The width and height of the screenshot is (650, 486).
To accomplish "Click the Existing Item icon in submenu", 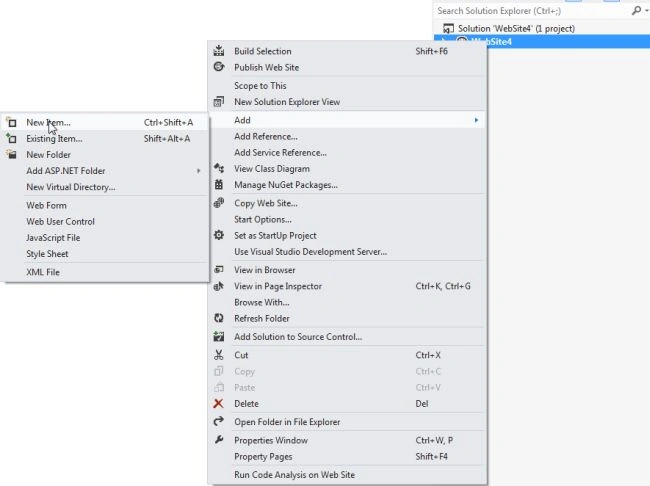I will (12, 138).
